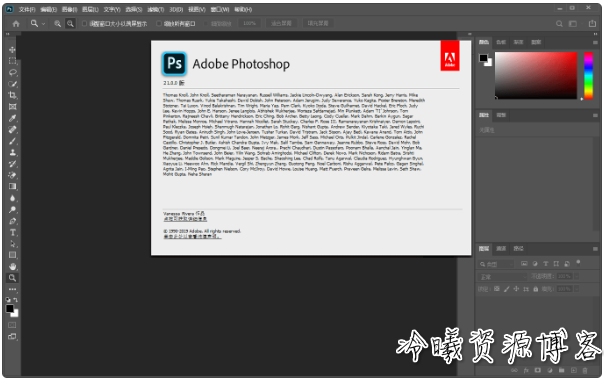
Task: Open the 3D menu
Action: pos(176,9)
